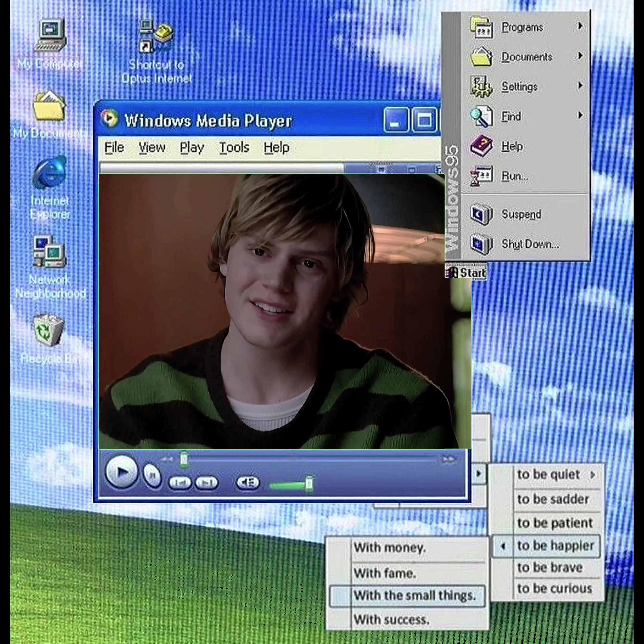Skip to the next track

(x=207, y=482)
